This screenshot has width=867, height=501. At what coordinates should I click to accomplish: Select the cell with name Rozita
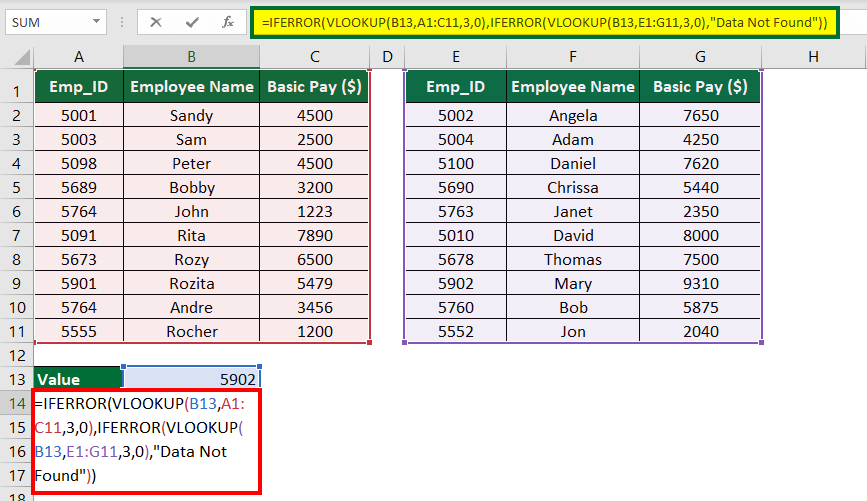click(x=191, y=284)
